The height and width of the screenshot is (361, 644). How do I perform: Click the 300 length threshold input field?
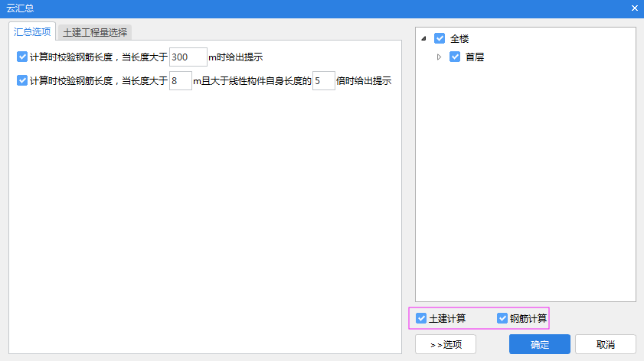(x=188, y=57)
